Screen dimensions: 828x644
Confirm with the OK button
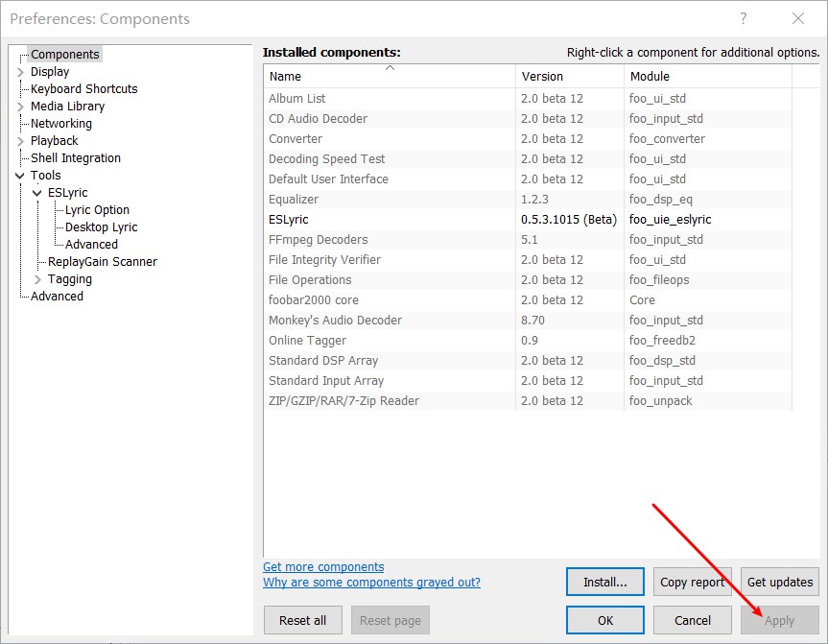605,620
